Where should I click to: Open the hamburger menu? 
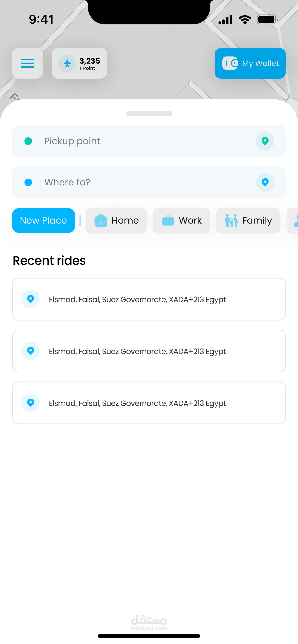pyautogui.click(x=27, y=63)
